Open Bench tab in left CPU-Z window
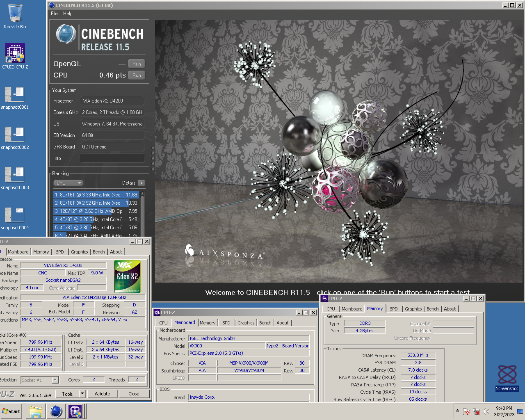The image size is (525, 420). [x=98, y=252]
